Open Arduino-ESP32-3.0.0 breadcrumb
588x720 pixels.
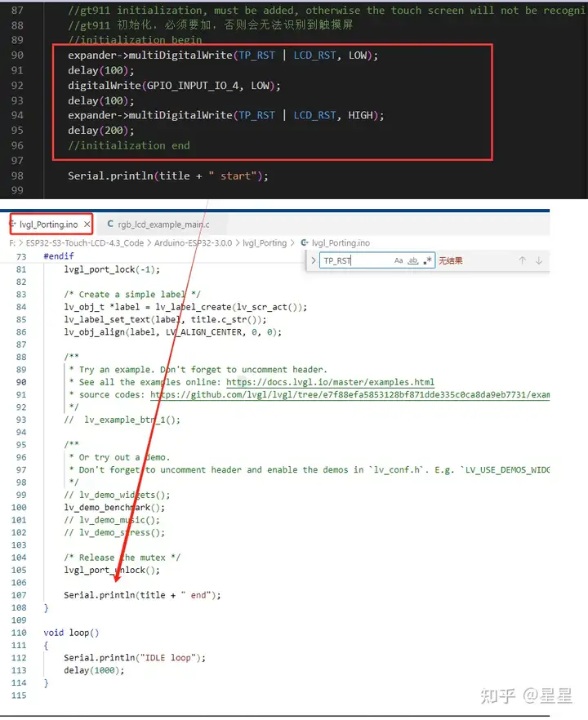click(x=193, y=243)
